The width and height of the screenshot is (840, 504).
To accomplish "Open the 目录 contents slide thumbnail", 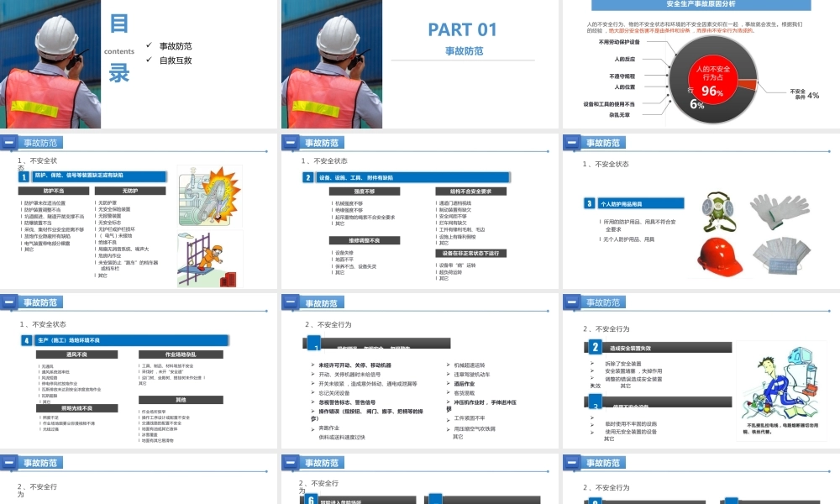I will click(139, 64).
